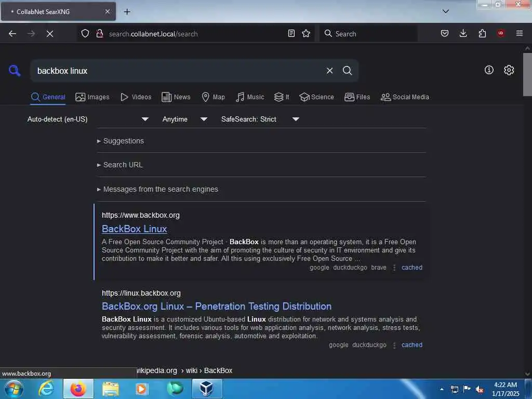Screen dimensions: 532x399
Task: Open the extensions puzzle icon
Action: [x=482, y=33]
